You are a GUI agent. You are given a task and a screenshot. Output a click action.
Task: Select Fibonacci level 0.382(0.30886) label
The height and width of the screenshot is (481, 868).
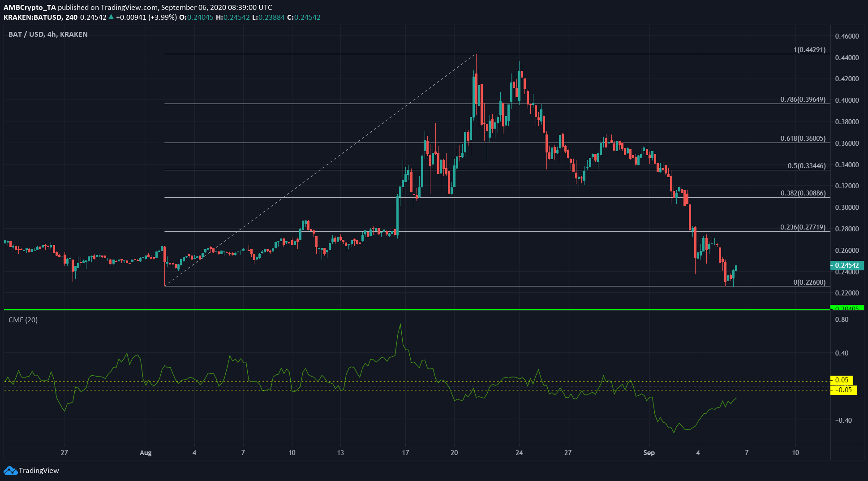point(803,193)
